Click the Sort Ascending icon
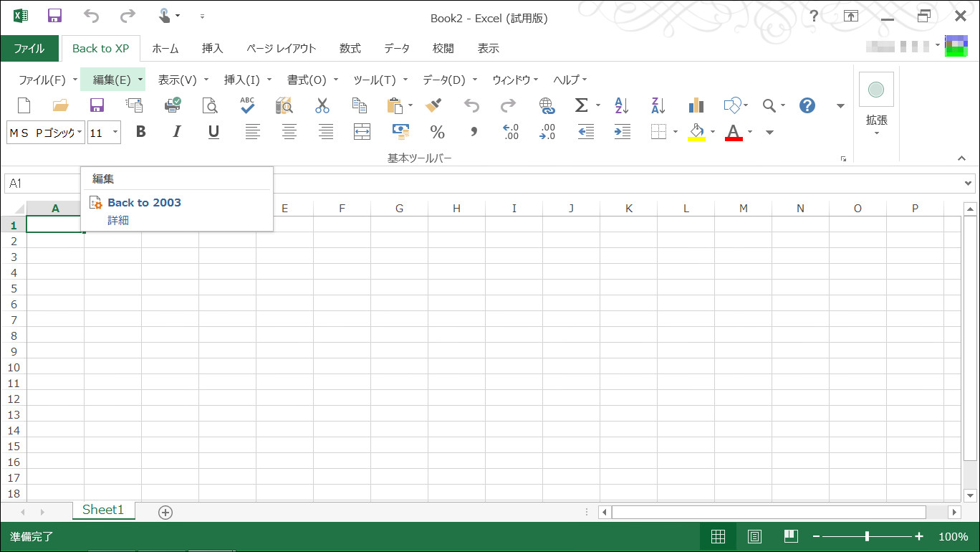980x552 pixels. click(x=620, y=105)
